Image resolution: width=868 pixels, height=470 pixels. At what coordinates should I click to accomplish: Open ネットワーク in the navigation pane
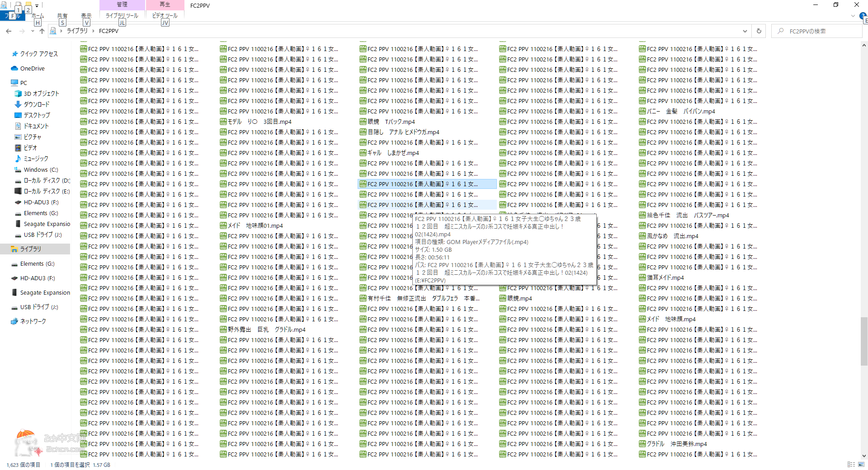coord(28,321)
